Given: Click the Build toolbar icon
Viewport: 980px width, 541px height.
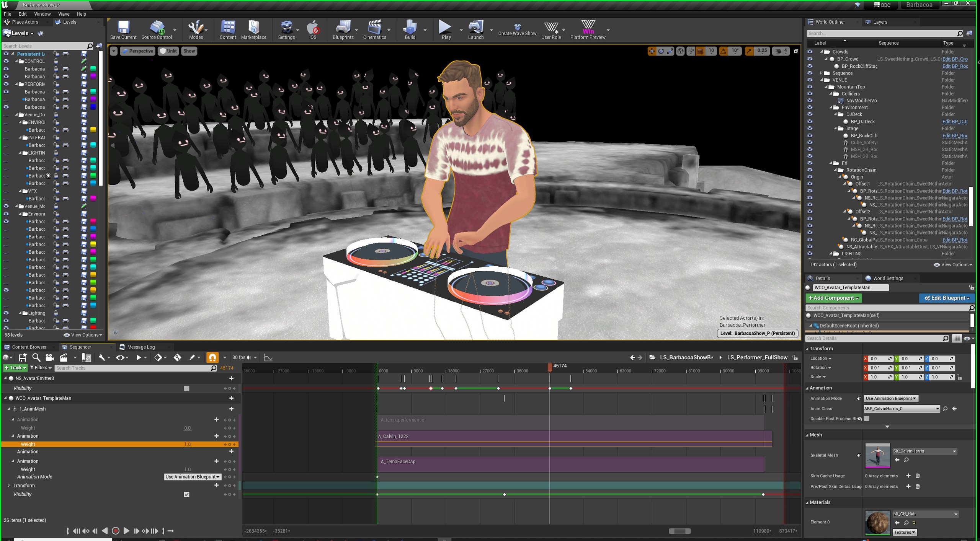Looking at the screenshot, I should point(410,30).
